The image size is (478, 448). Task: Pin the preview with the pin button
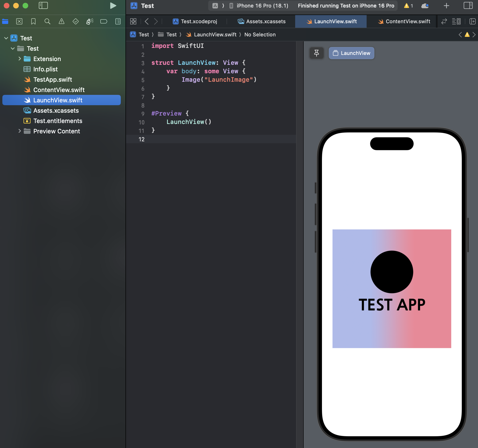coord(316,53)
